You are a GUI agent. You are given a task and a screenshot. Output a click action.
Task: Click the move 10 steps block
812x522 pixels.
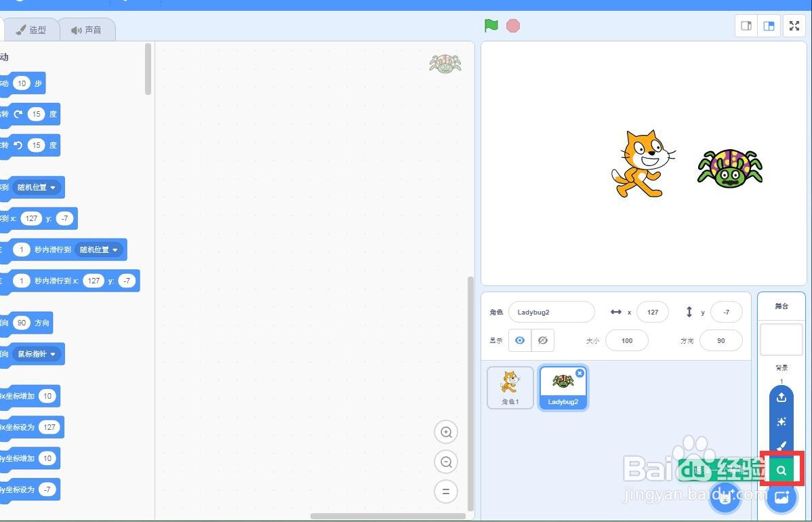[x=22, y=84]
